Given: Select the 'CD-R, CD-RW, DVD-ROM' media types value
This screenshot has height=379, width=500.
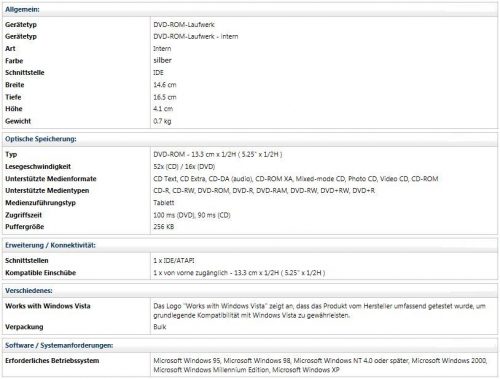Looking at the screenshot, I should pos(264,191).
